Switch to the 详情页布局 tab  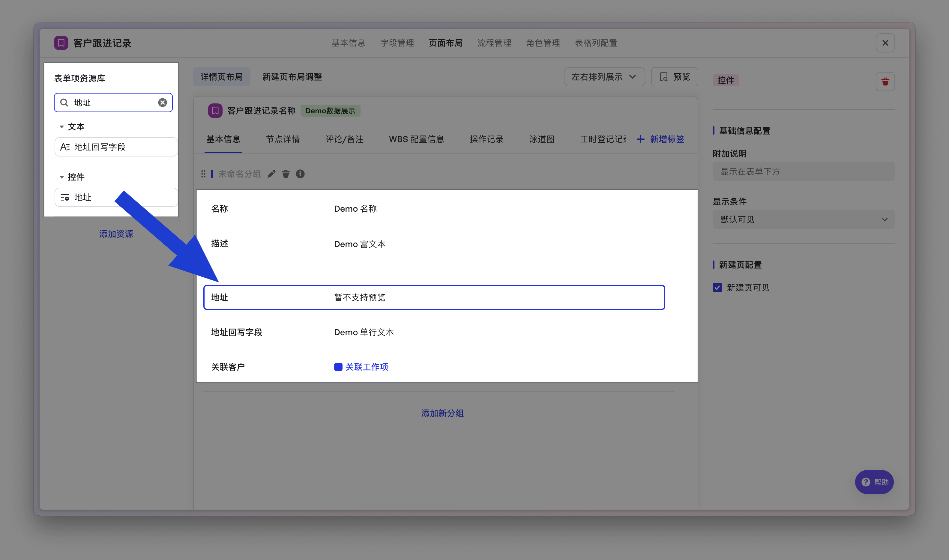(x=222, y=77)
